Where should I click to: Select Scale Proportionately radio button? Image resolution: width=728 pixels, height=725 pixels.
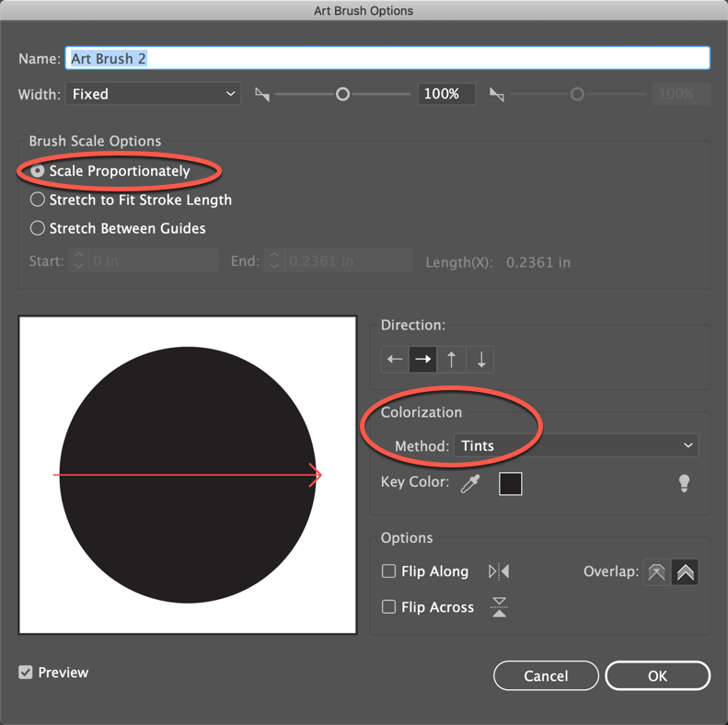pos(37,171)
